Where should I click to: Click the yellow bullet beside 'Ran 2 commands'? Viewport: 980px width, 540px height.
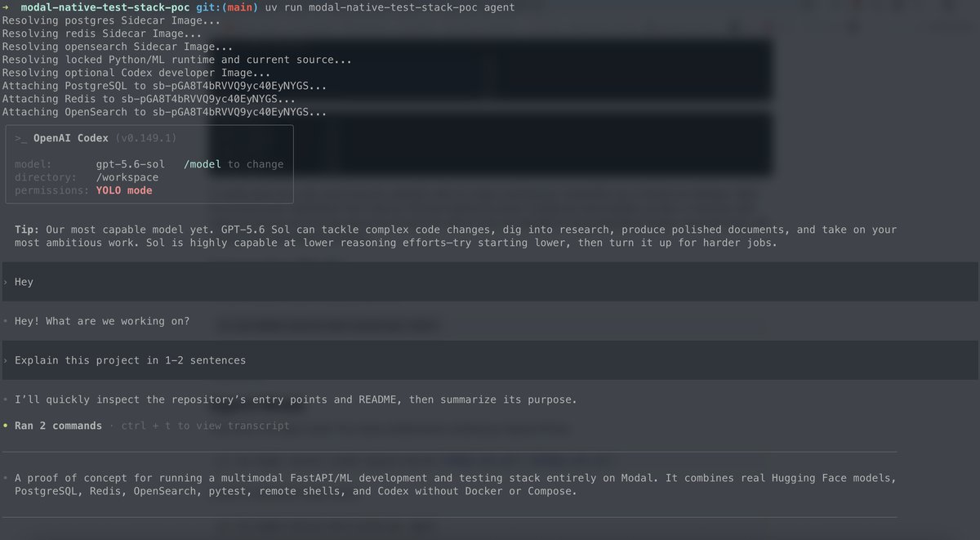6,426
